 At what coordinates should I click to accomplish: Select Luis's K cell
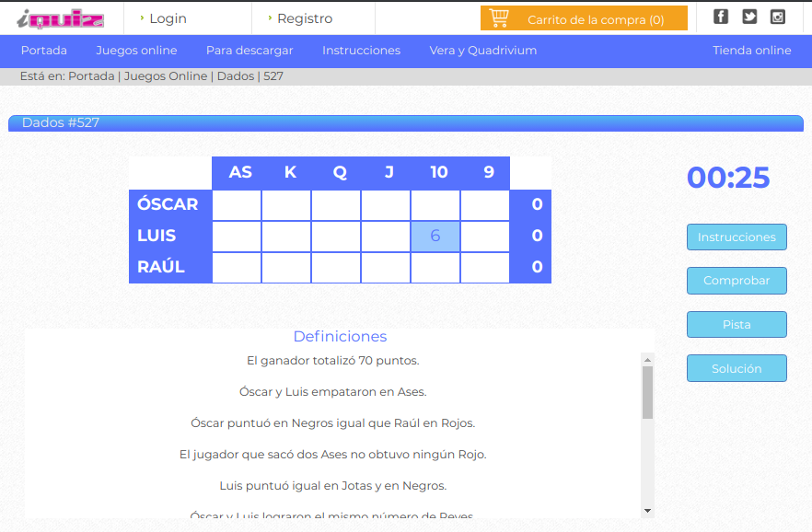pos(286,237)
